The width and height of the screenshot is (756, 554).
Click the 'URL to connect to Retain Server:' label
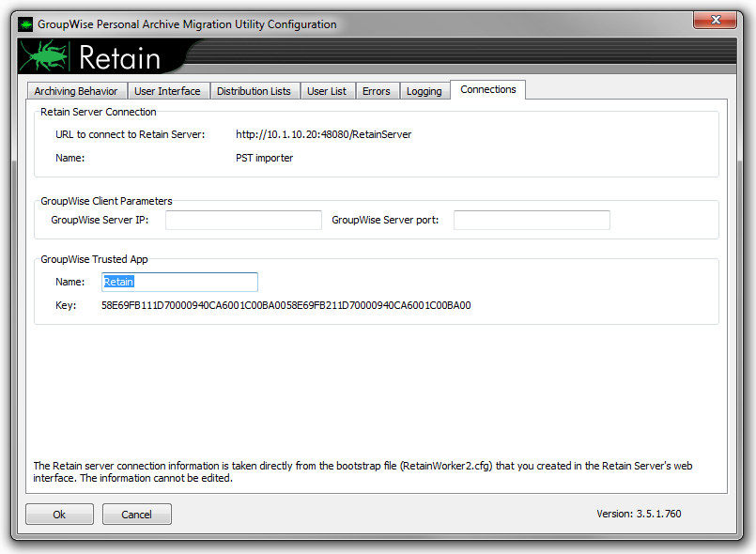131,134
